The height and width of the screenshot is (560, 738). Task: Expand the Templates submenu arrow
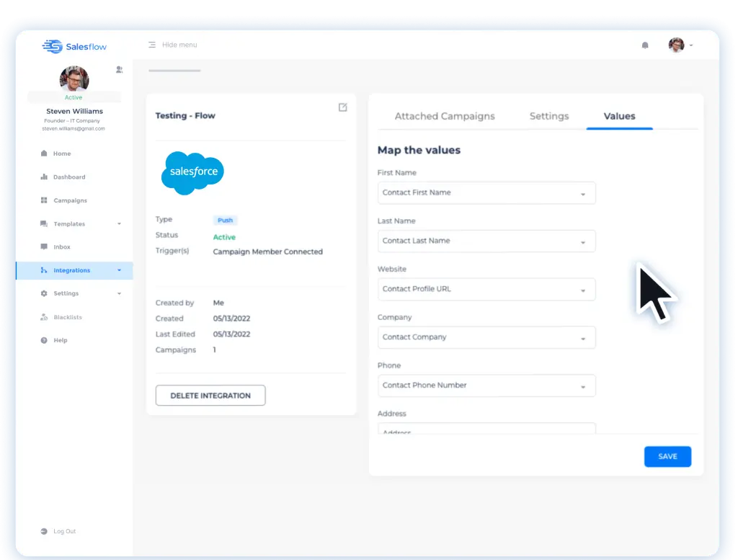coord(119,224)
